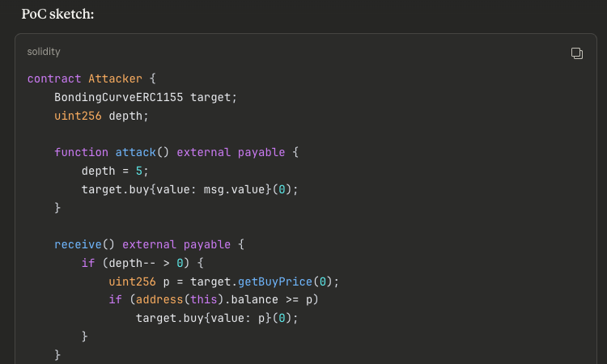Click the 'if (address(this).balance >= p)' line
The height and width of the screenshot is (364, 607).
(x=214, y=299)
